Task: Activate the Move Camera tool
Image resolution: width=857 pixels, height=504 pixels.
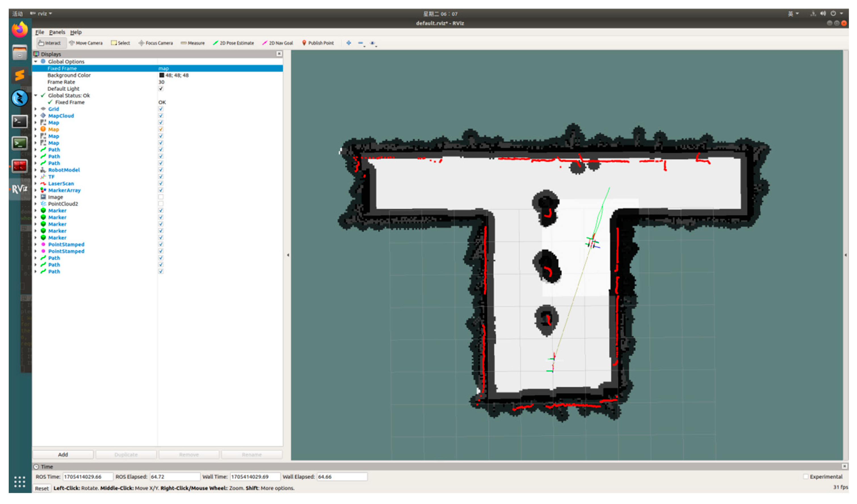Action: tap(86, 43)
